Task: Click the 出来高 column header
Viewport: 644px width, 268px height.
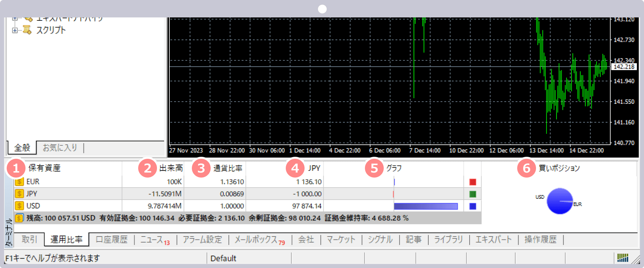Action: 171,168
